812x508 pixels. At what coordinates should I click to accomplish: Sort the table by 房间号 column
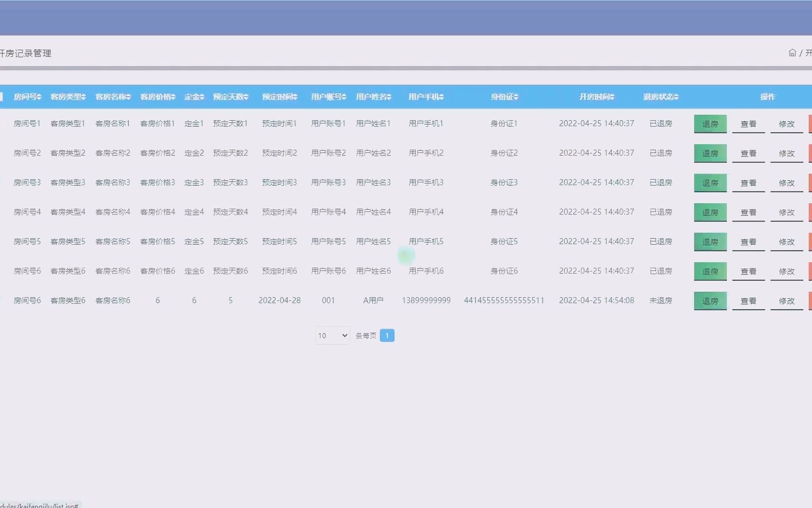27,97
